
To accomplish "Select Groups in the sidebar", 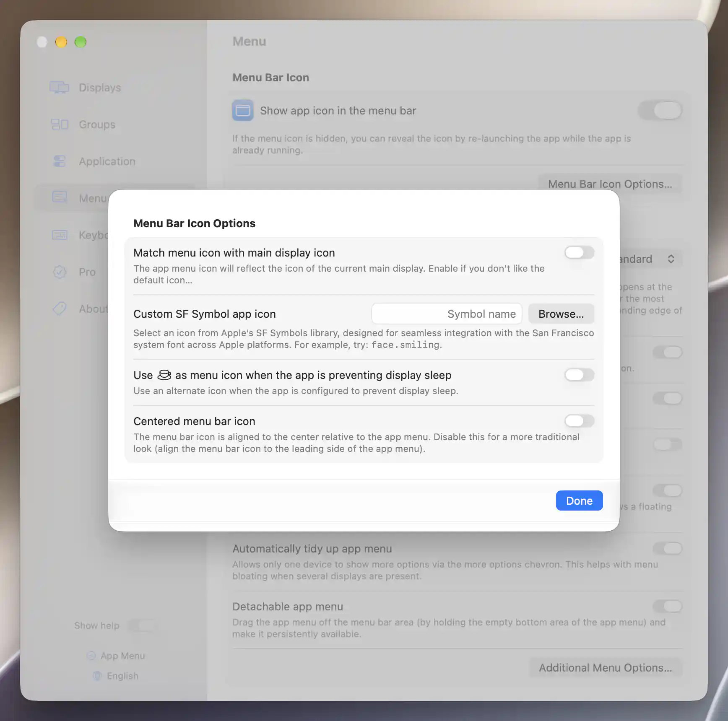I will pos(114,124).
